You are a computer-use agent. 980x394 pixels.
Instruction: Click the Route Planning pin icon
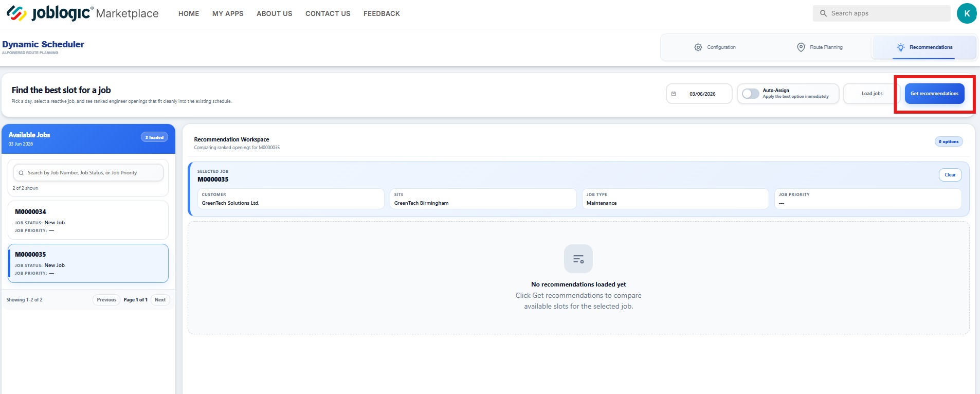(801, 47)
